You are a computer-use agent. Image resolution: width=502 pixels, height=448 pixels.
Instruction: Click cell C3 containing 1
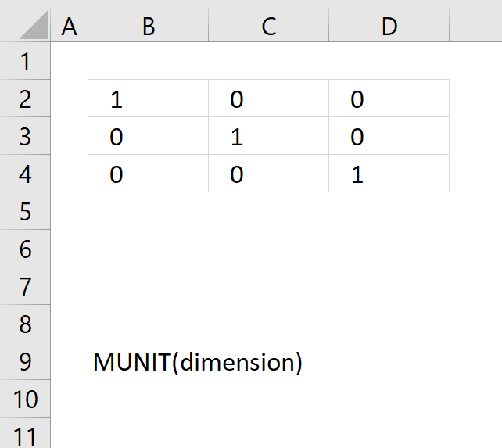pos(269,136)
